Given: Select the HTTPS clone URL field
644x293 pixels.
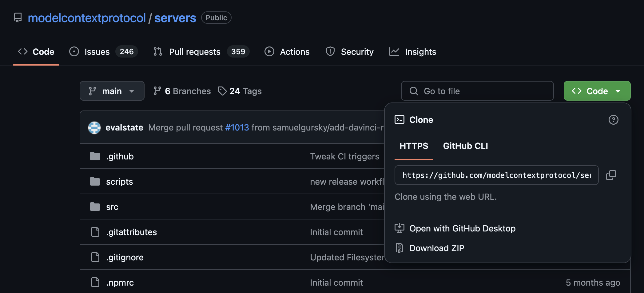Looking at the screenshot, I should (x=496, y=175).
